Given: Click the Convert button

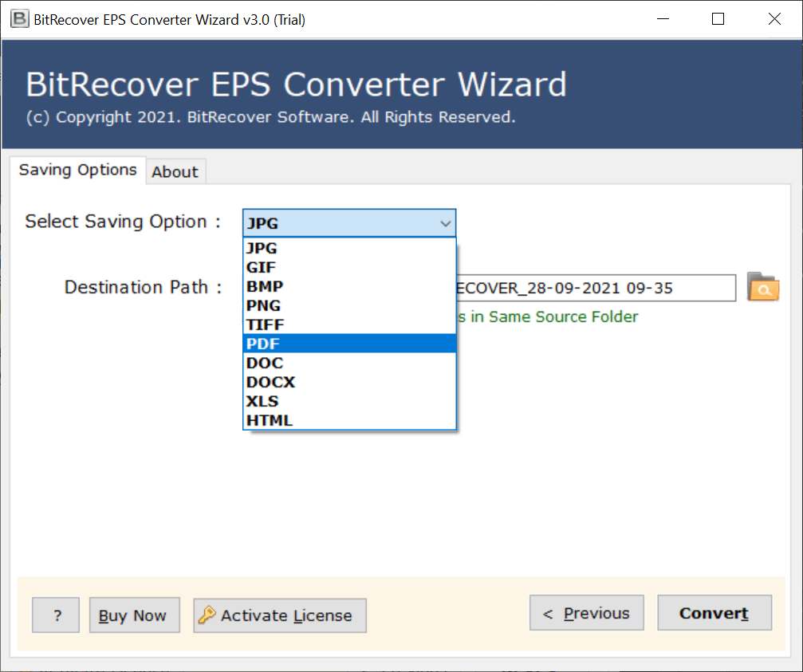Looking at the screenshot, I should 714,613.
